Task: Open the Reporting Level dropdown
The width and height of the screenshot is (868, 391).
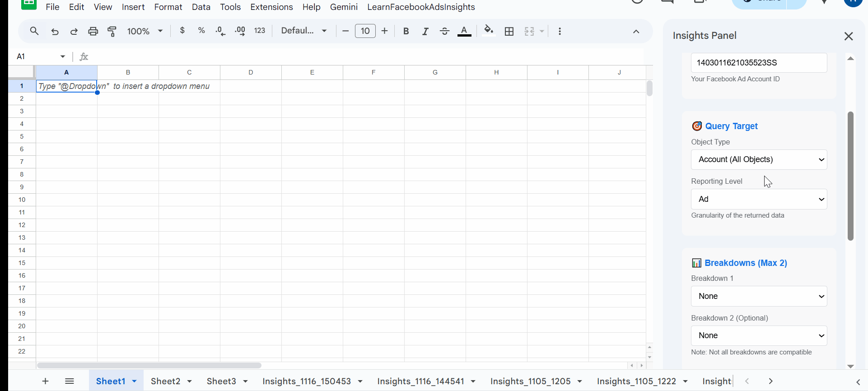Action: click(x=759, y=199)
